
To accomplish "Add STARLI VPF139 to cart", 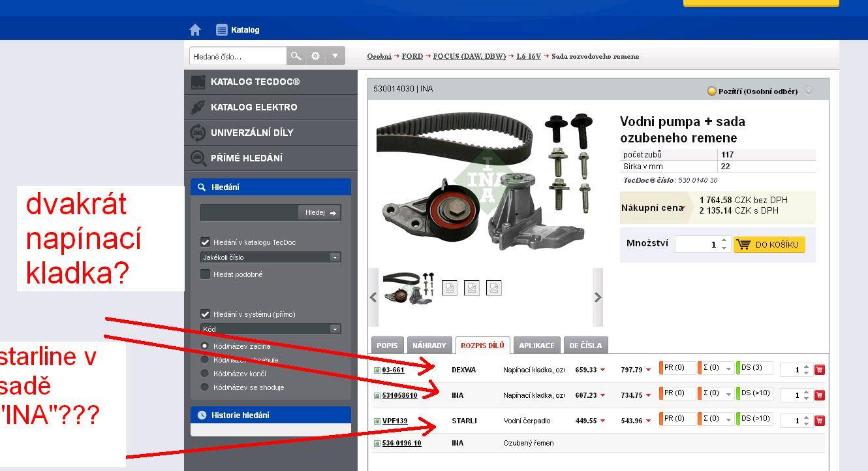I will point(820,421).
